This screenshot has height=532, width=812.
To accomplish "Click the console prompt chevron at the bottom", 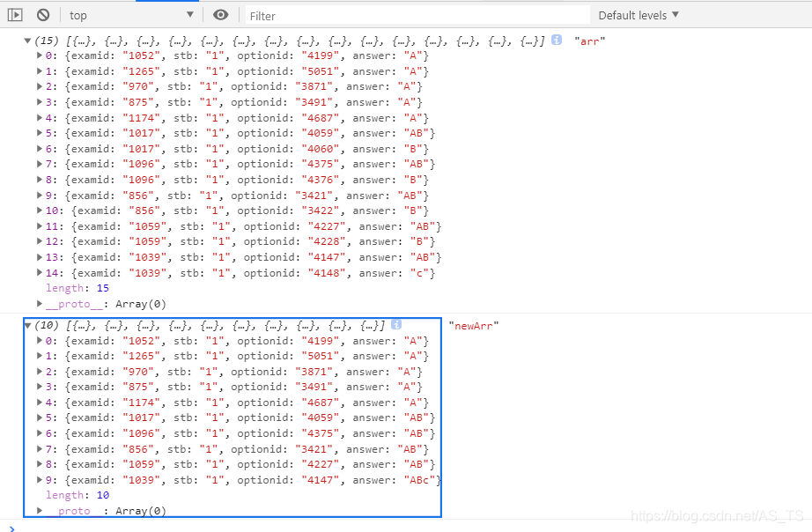I will [x=12, y=528].
